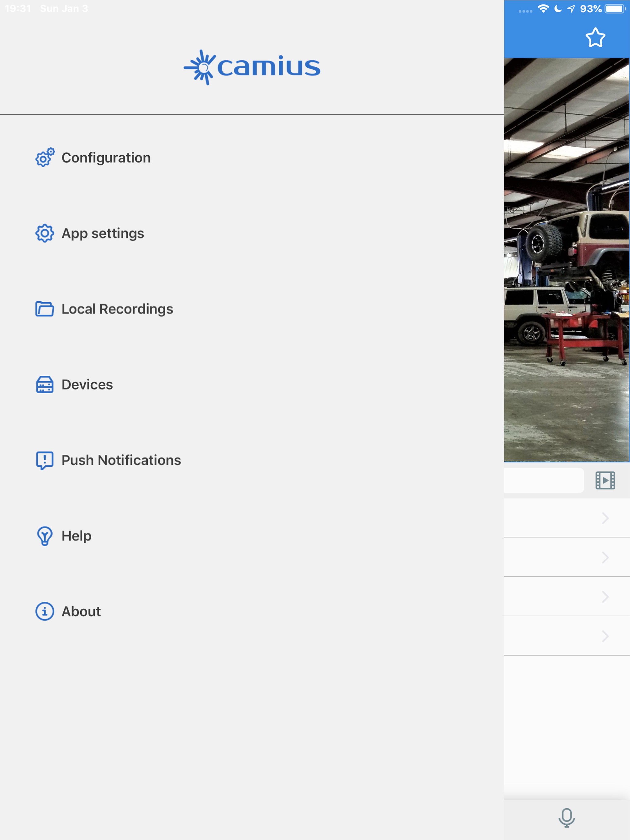Viewport: 630px width, 840px height.
Task: Toggle the favorite star in header
Action: (x=595, y=38)
